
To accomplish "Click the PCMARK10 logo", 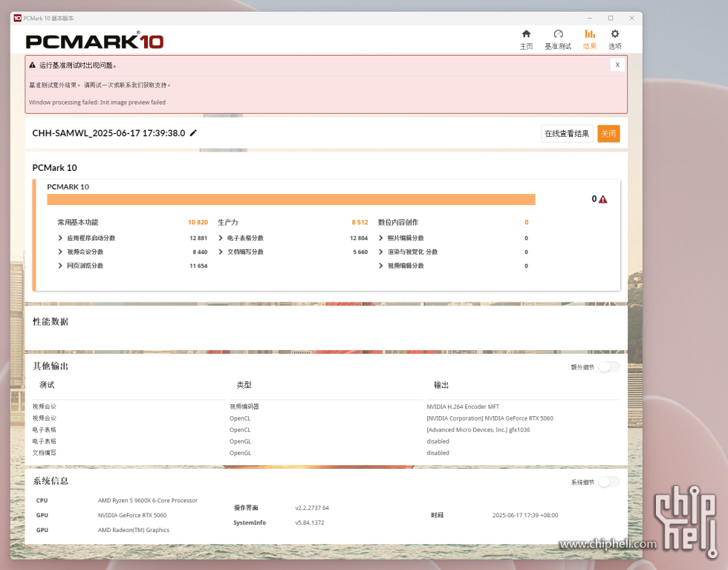I will pos(94,41).
